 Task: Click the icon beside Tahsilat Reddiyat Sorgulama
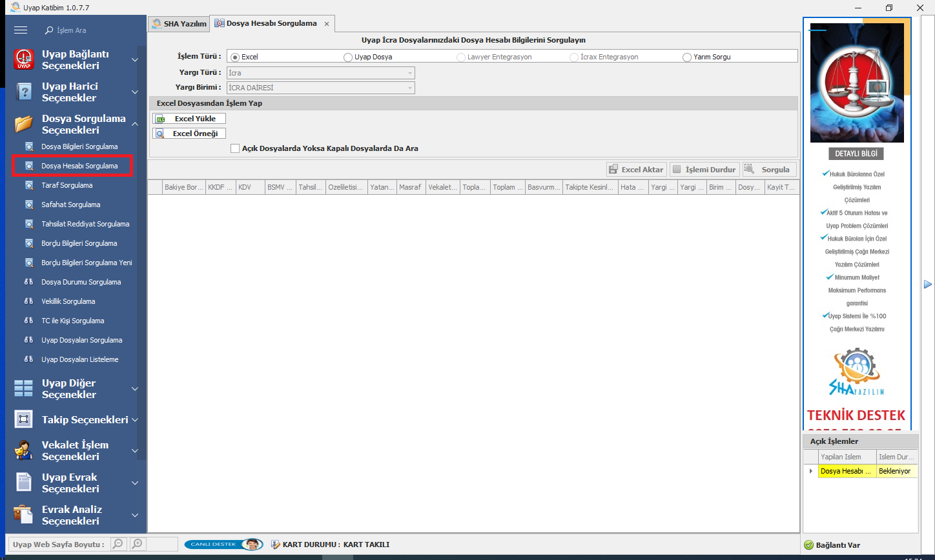(29, 224)
